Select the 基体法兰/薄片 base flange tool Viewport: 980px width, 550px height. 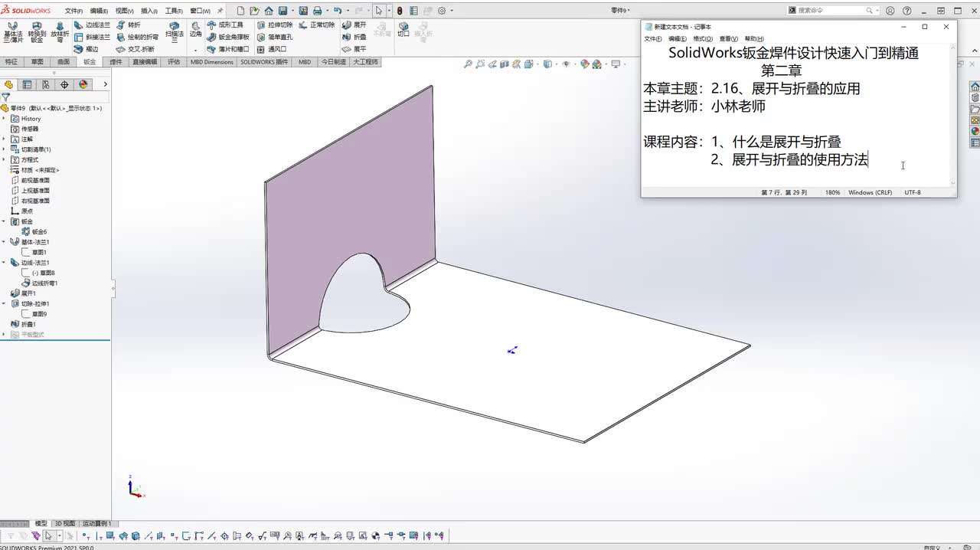click(12, 32)
